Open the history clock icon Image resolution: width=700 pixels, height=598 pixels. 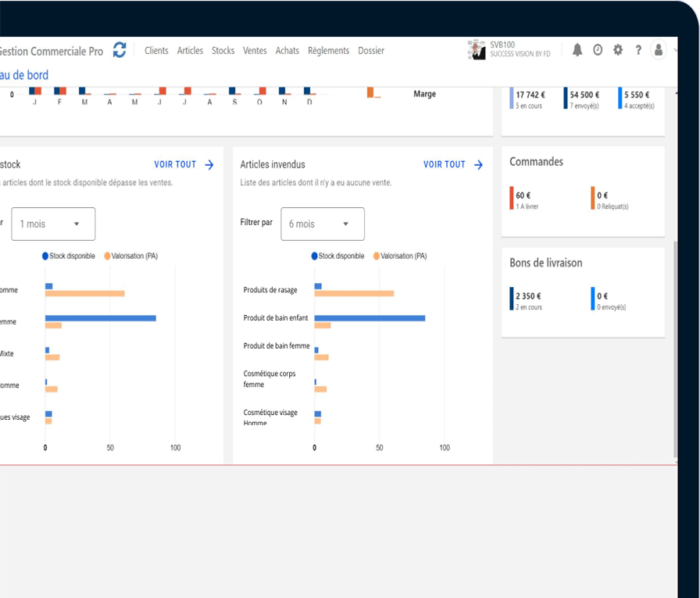(598, 50)
